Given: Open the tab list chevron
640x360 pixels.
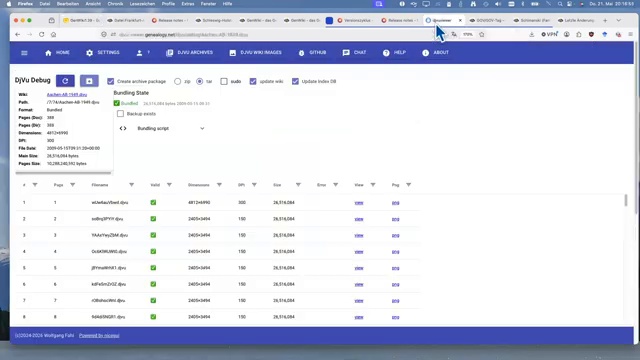Looking at the screenshot, I should [619, 20].
